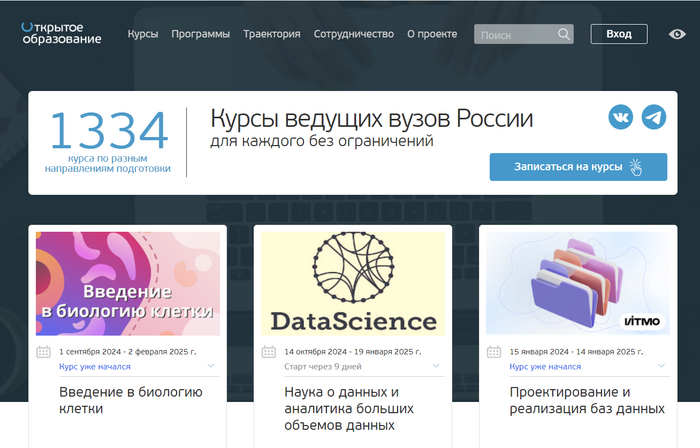The width and height of the screenshot is (700, 448).
Task: Open Проектирование и реализация баз данных link
Action: click(587, 400)
